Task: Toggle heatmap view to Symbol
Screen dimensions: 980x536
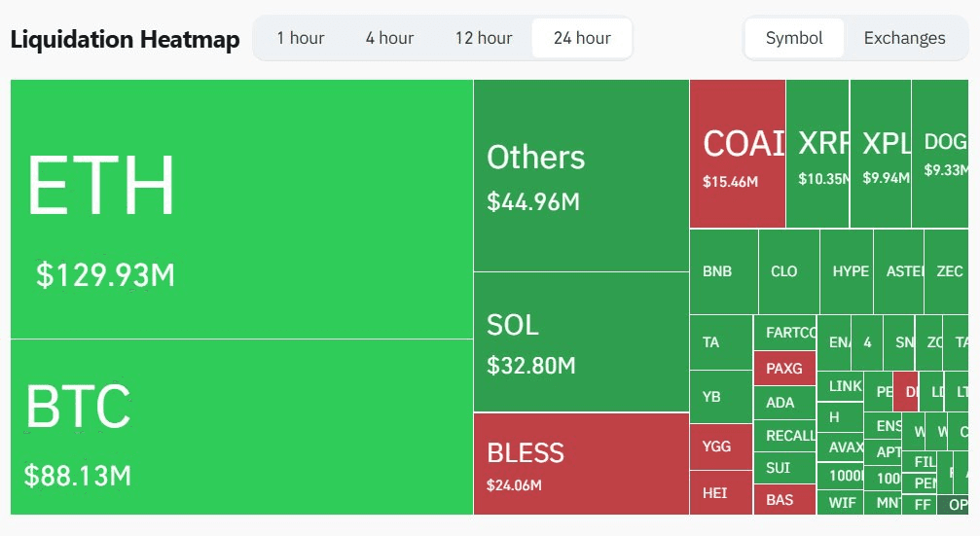Action: 794,38
